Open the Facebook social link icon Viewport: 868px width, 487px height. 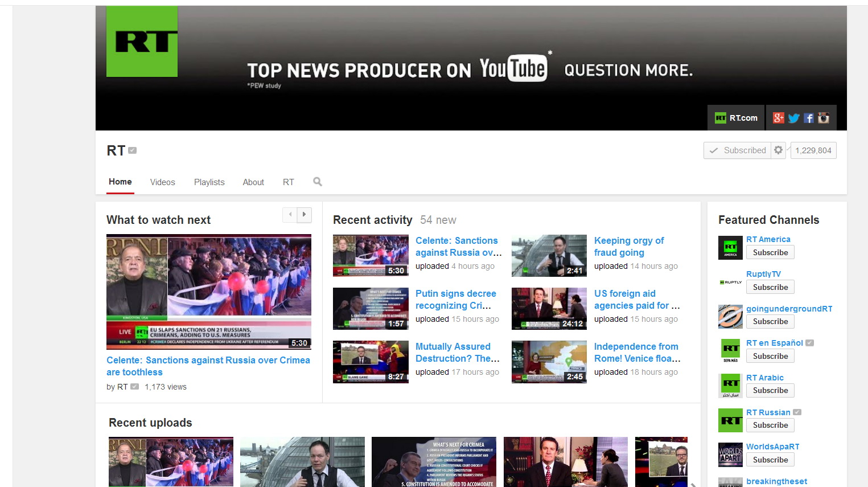[808, 118]
